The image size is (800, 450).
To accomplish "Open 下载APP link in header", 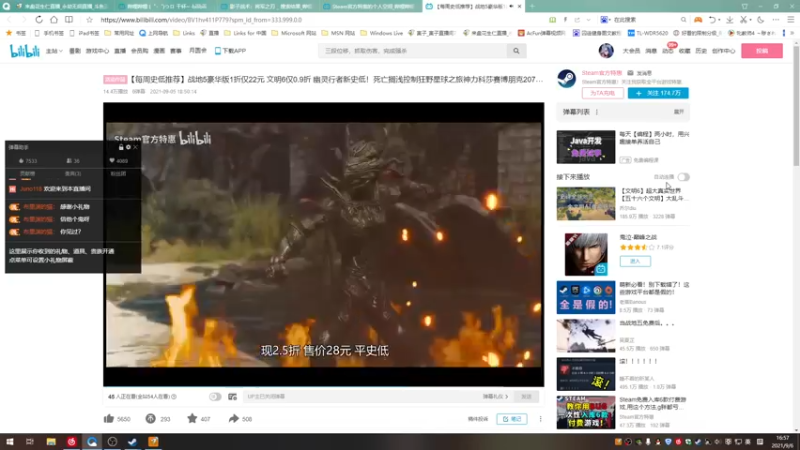I will coord(230,51).
